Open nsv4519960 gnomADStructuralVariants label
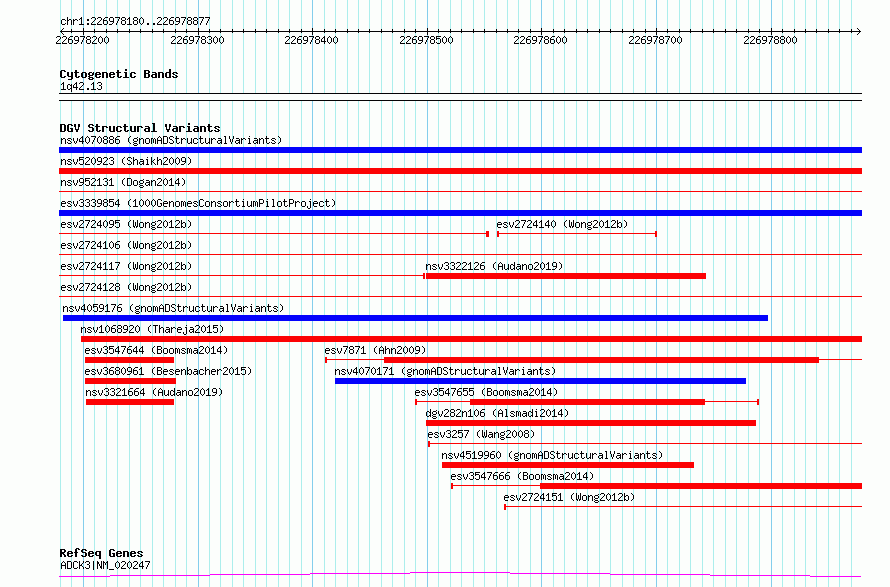This screenshot has height=587, width=890. (552, 455)
